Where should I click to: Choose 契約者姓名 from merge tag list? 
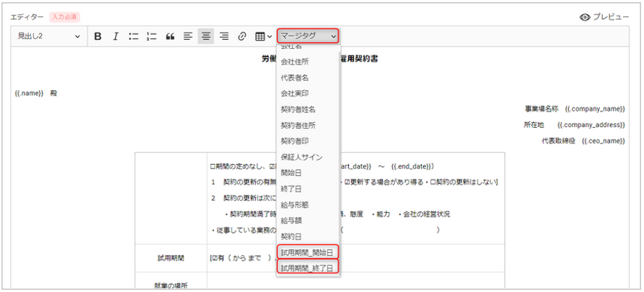pos(308,109)
